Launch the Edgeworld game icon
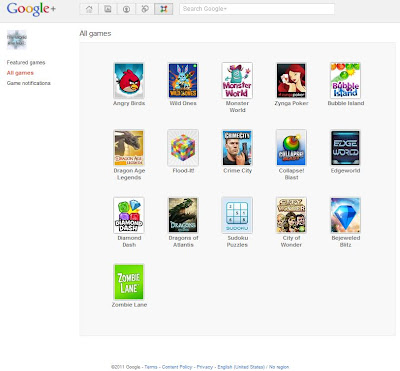 click(x=345, y=148)
